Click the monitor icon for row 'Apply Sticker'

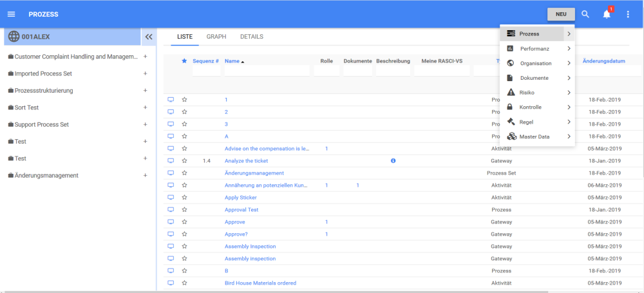pos(171,197)
